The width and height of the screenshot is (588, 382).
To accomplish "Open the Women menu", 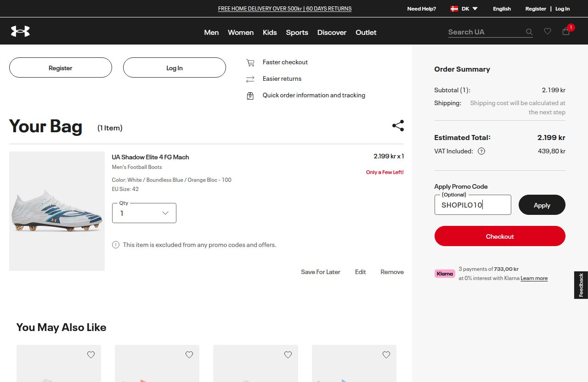I will (241, 32).
